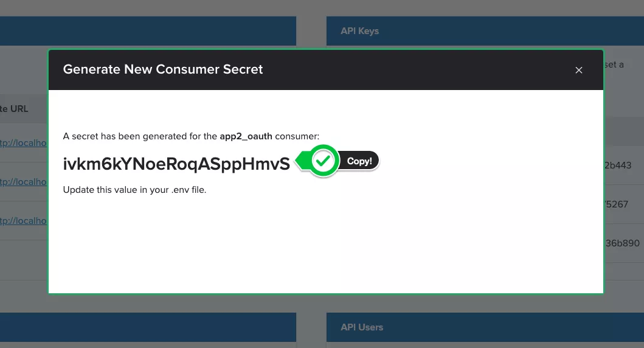Click the blue header bar at top left
This screenshot has height=348, width=644.
146,30
